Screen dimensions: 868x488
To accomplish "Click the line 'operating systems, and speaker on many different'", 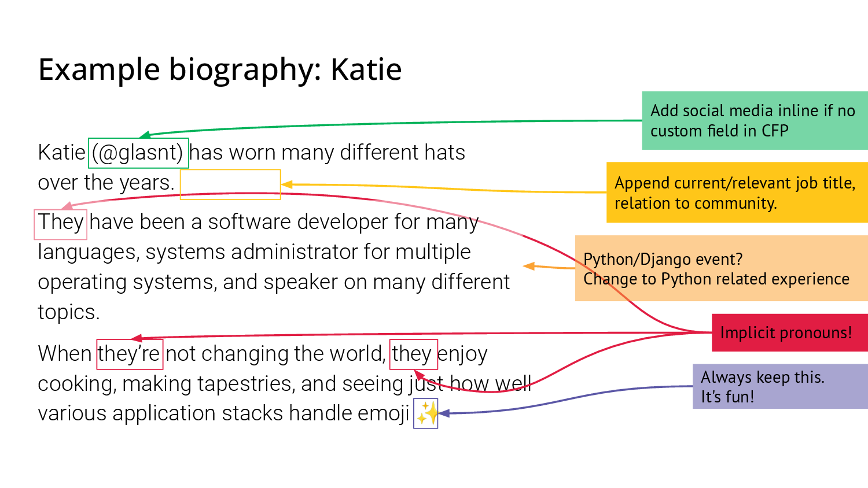I will point(274,282).
